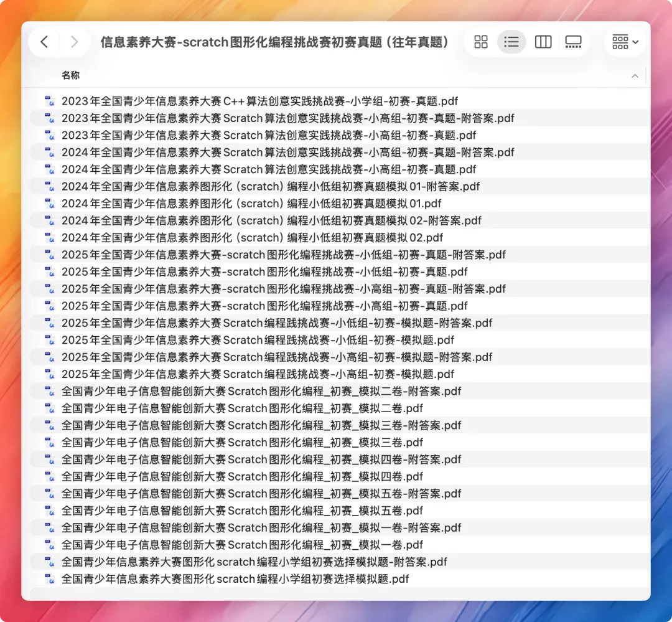Click PDF icon of 2025 scratch 小高组 真题-附答案 file
This screenshot has width=672, height=622.
(x=50, y=289)
